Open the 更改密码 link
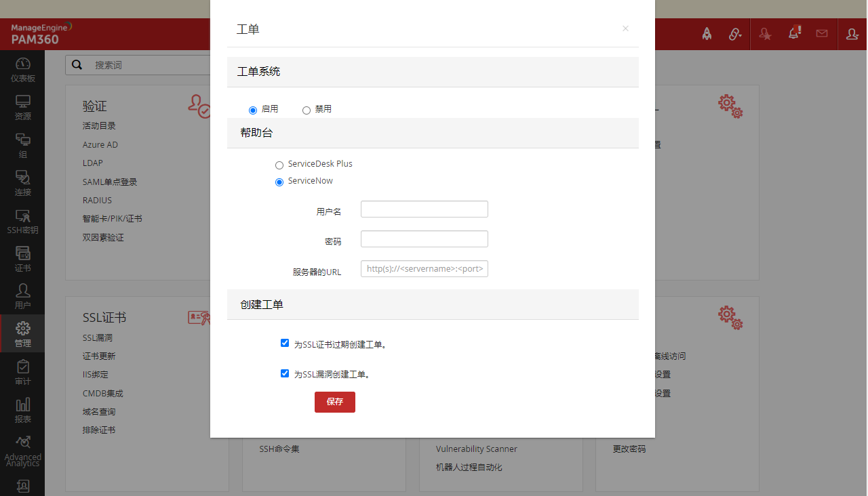 tap(629, 449)
